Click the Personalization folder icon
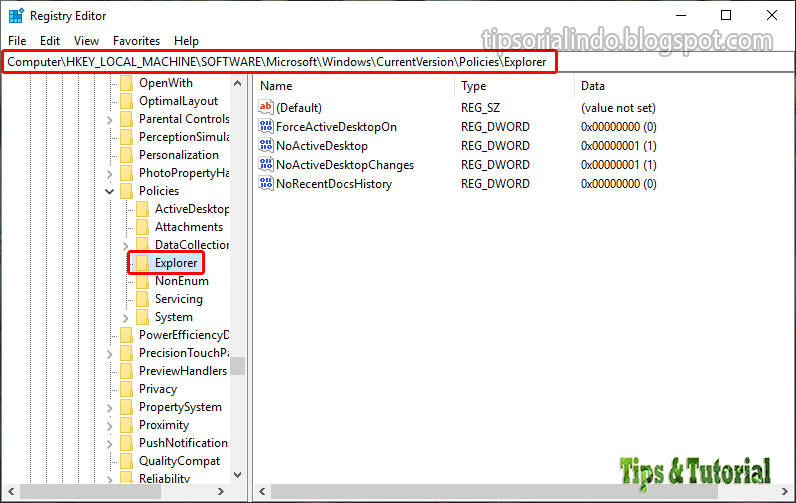796x503 pixels. click(x=126, y=155)
